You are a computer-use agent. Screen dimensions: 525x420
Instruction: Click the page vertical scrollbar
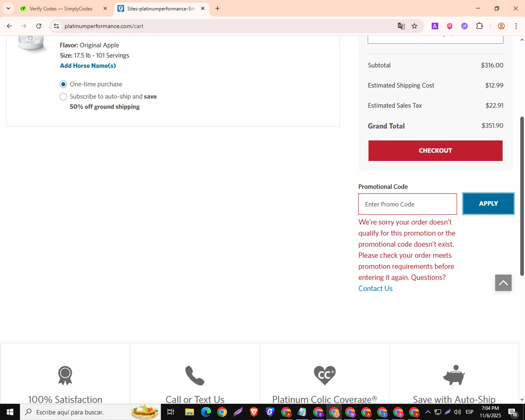522,196
